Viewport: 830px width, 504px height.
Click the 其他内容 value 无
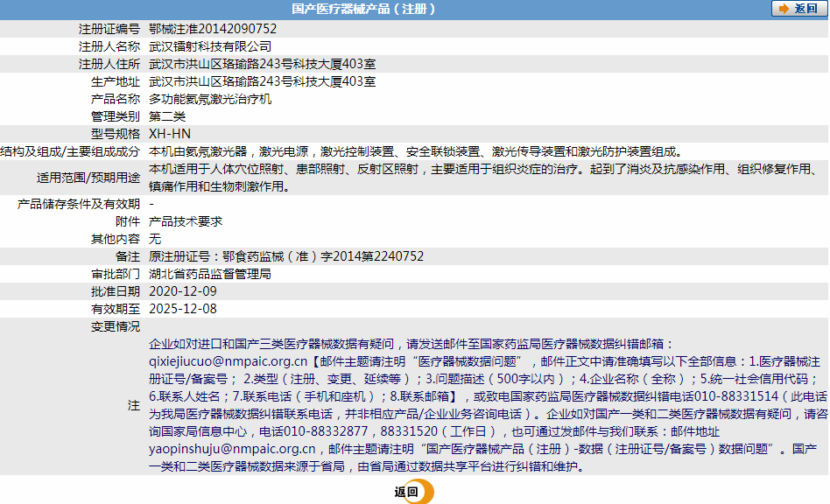[x=155, y=239]
